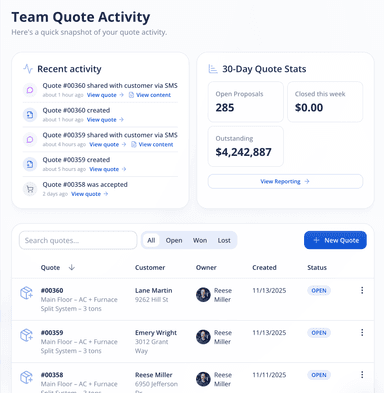Click quote number #00359 in table

click(52, 333)
